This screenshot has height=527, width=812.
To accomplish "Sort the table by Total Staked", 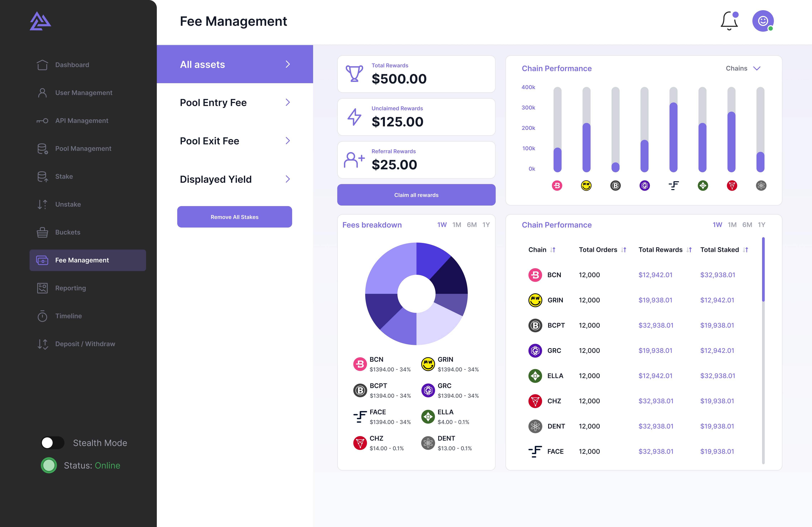I will [745, 250].
